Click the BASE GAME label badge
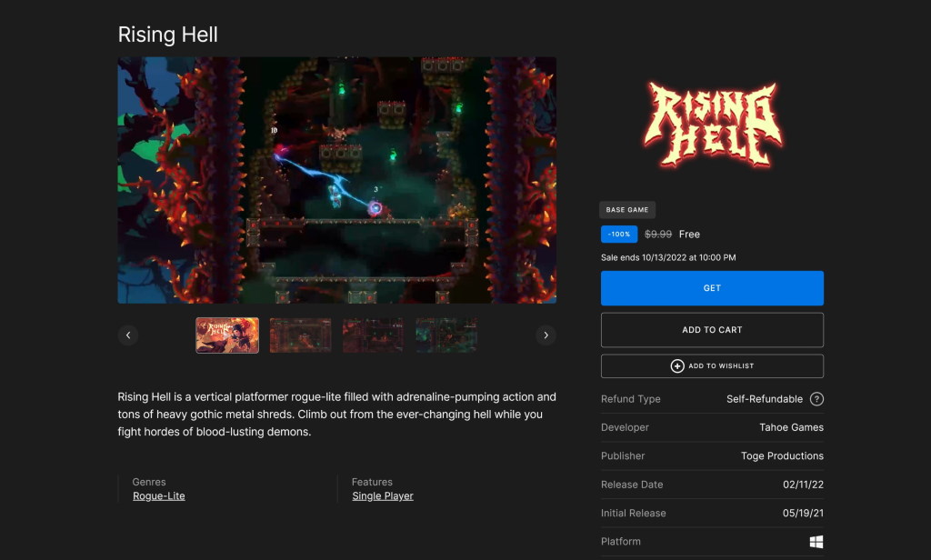This screenshot has height=560, width=931. [x=627, y=209]
